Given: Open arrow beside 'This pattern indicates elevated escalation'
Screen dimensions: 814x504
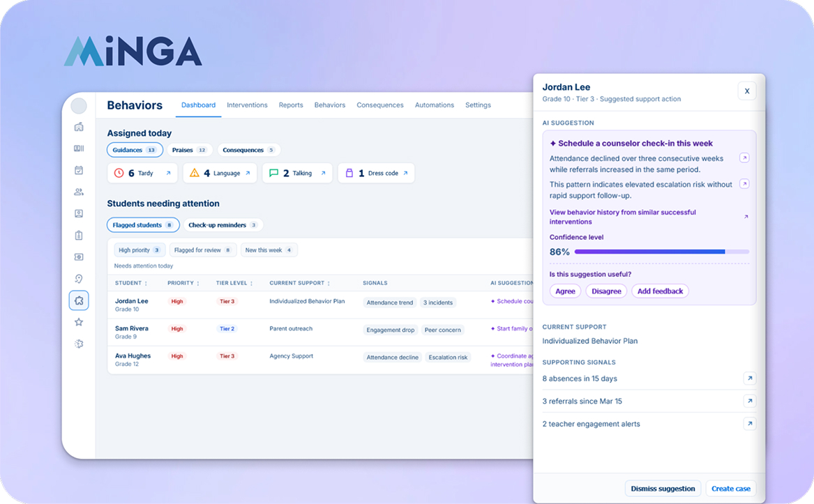Looking at the screenshot, I should click(744, 184).
